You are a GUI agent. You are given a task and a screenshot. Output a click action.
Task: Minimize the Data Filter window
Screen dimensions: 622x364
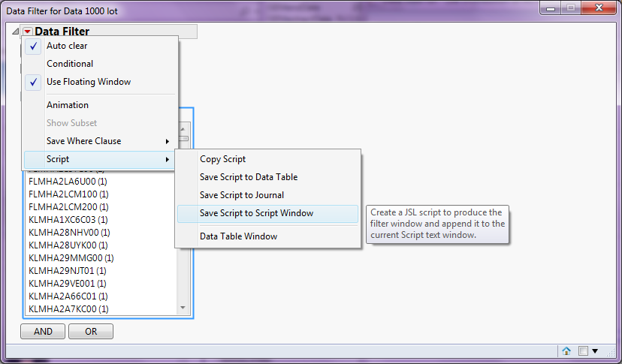[x=551, y=8]
